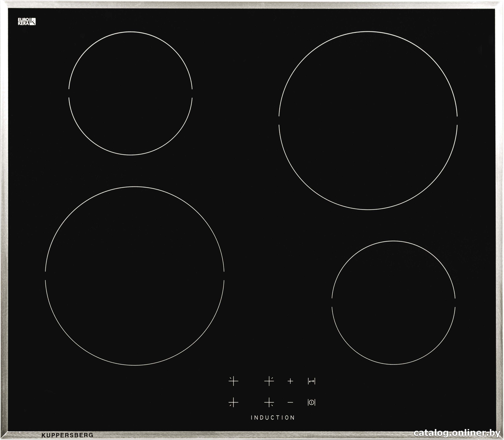504x440 pixels.
Task: Touch the small front-right cooking zone circle
Action: [x=393, y=303]
